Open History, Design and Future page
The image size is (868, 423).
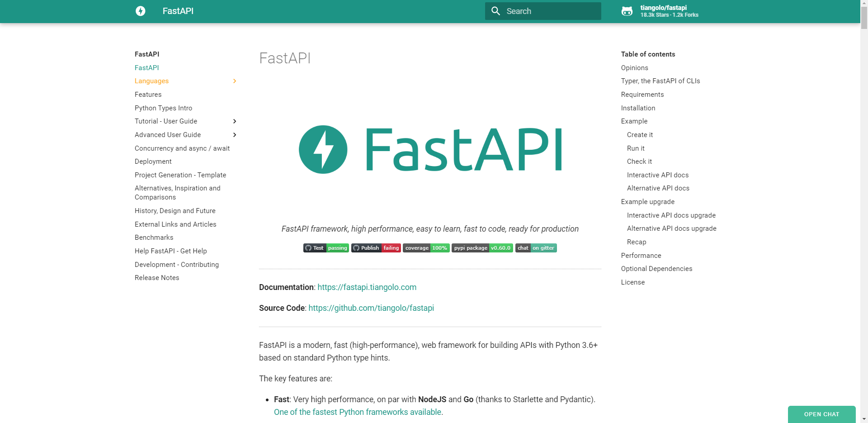175,211
